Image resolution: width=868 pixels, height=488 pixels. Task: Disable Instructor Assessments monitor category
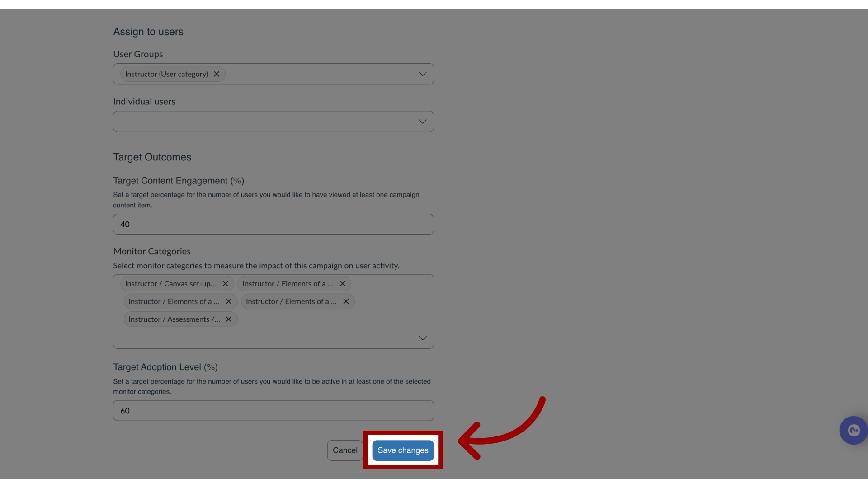pyautogui.click(x=229, y=319)
